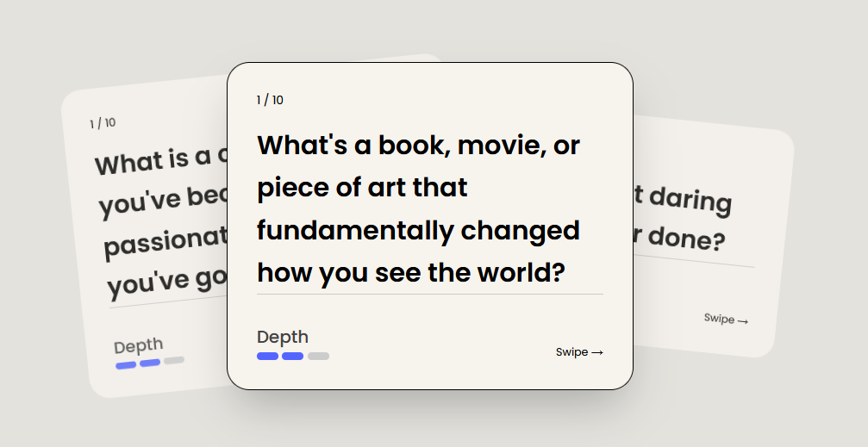The image size is (868, 447).
Task: Click the Swipe arrow icon on right tilted card
Action: (x=742, y=321)
